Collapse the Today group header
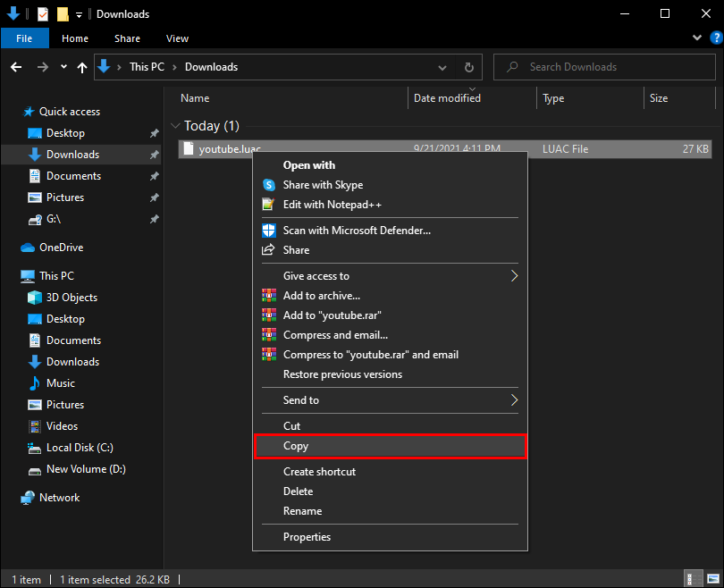 (175, 126)
